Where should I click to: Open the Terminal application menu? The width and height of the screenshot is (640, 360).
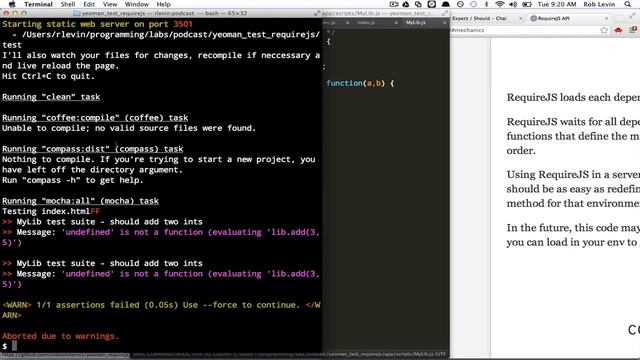point(38,4)
